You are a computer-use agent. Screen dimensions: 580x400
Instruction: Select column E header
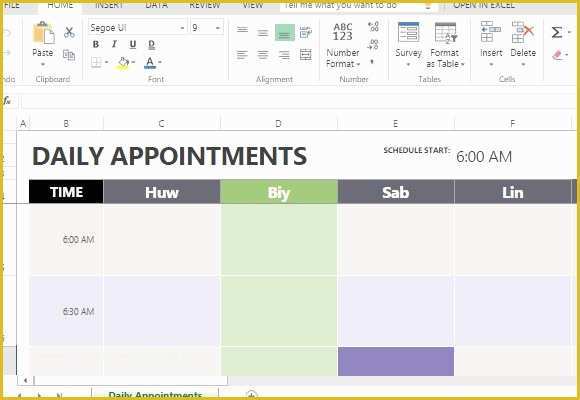(395, 124)
